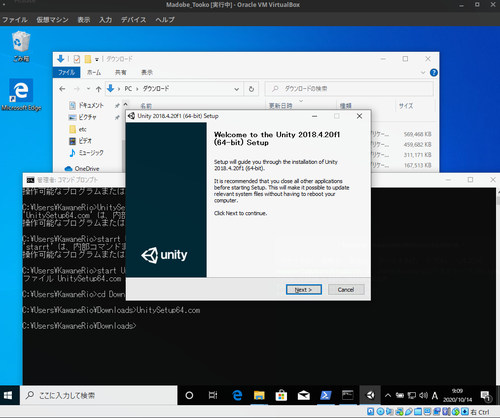Screen dimensions: 500x418
Task: Open quick access toolbar customize dropdown
Action: tap(97, 59)
